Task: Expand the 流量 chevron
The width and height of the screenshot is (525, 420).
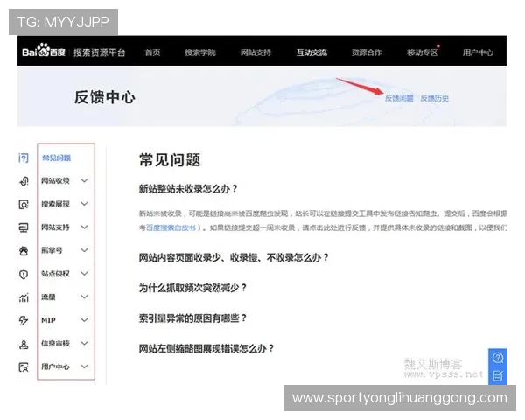Action: pos(84,297)
